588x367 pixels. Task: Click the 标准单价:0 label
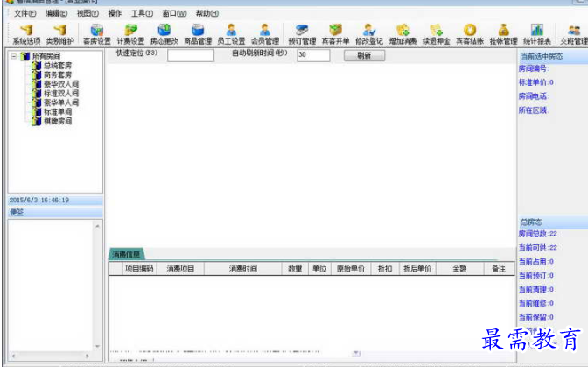coord(535,82)
